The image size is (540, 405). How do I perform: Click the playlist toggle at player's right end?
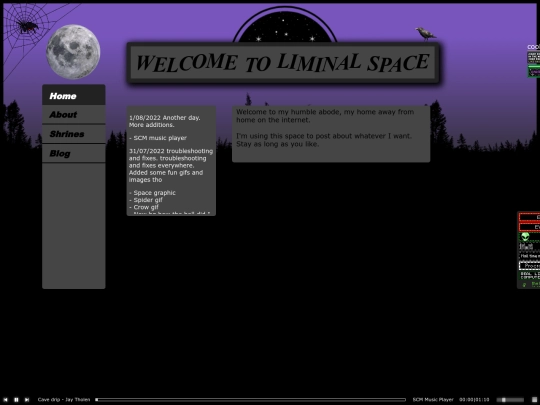click(x=534, y=399)
